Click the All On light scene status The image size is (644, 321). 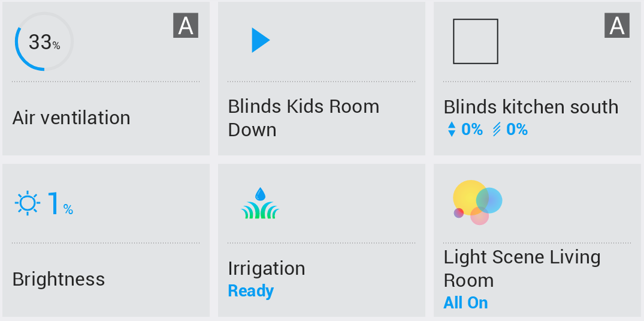(x=465, y=303)
